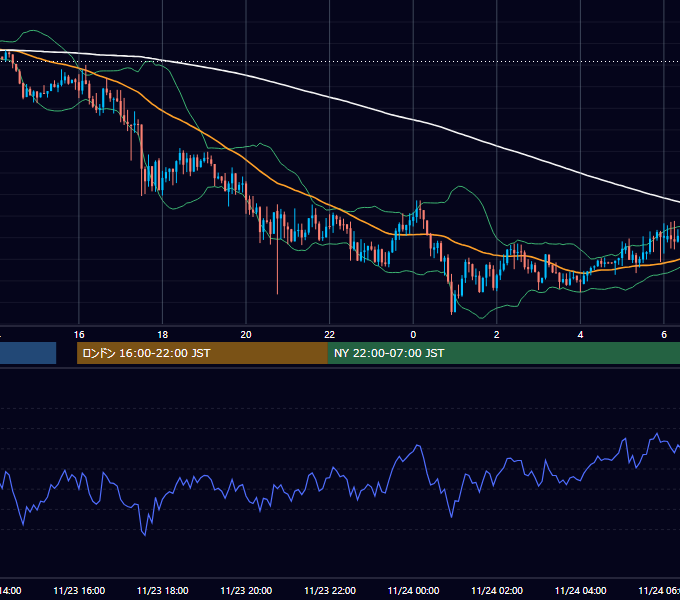Click the NY 22:00-07:00 JST session bar
This screenshot has height=600, width=680.
[503, 353]
